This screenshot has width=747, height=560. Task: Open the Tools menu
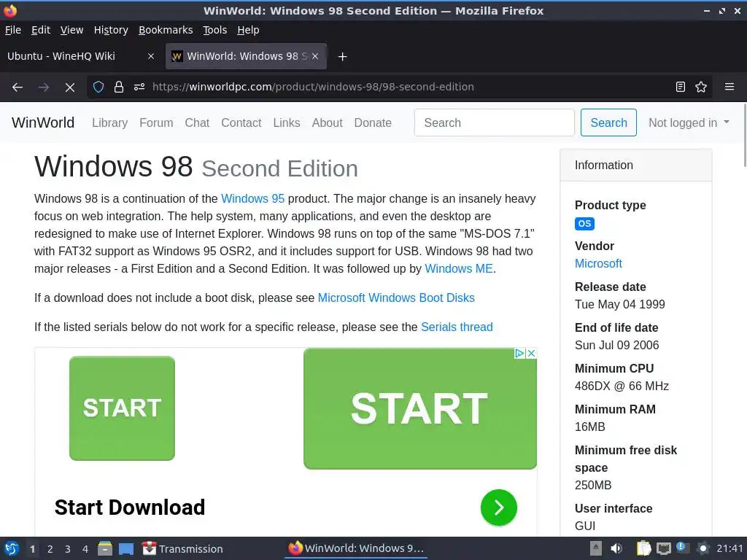(x=215, y=30)
